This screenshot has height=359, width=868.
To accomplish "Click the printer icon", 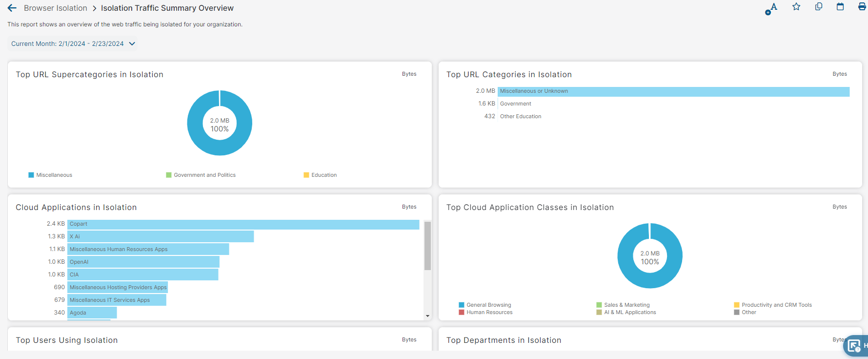I will pyautogui.click(x=862, y=7).
